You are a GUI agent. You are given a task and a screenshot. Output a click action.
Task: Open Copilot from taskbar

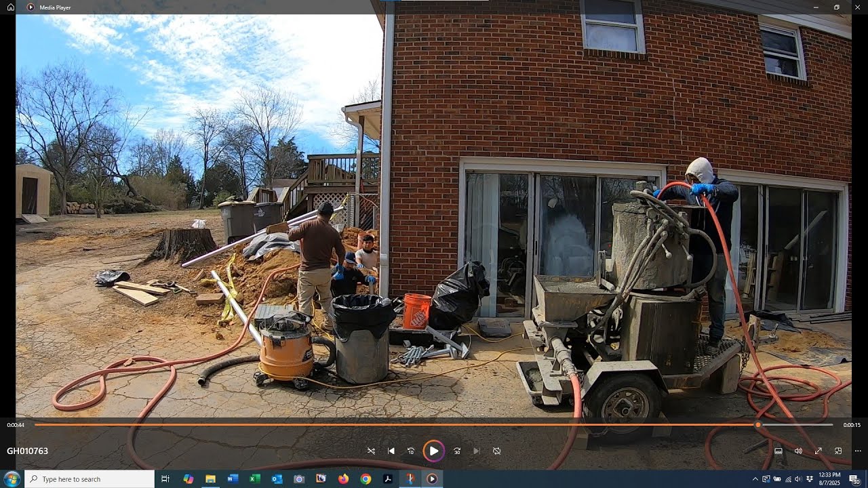(189, 479)
